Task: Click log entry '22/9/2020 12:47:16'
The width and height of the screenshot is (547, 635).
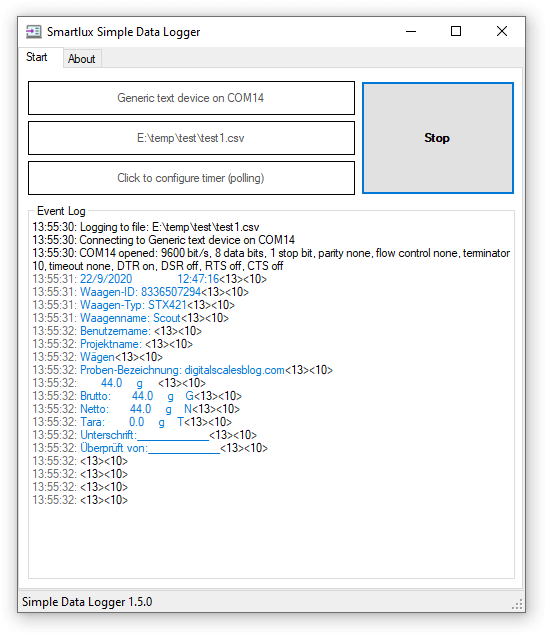Action: coord(149,279)
